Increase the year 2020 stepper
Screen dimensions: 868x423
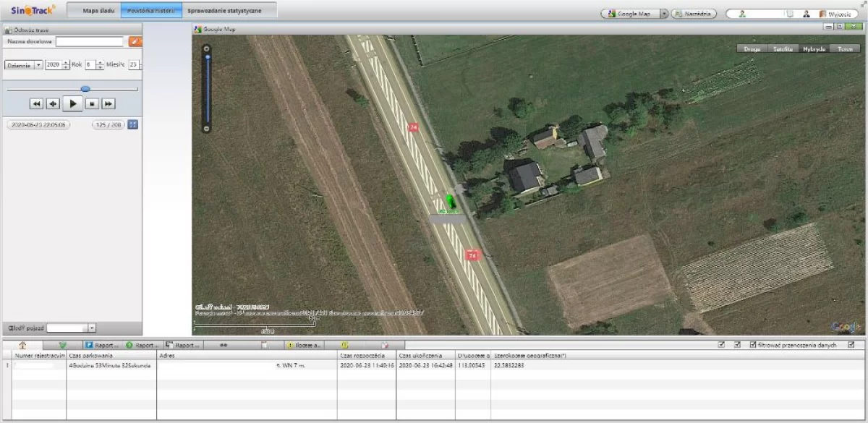pos(67,62)
